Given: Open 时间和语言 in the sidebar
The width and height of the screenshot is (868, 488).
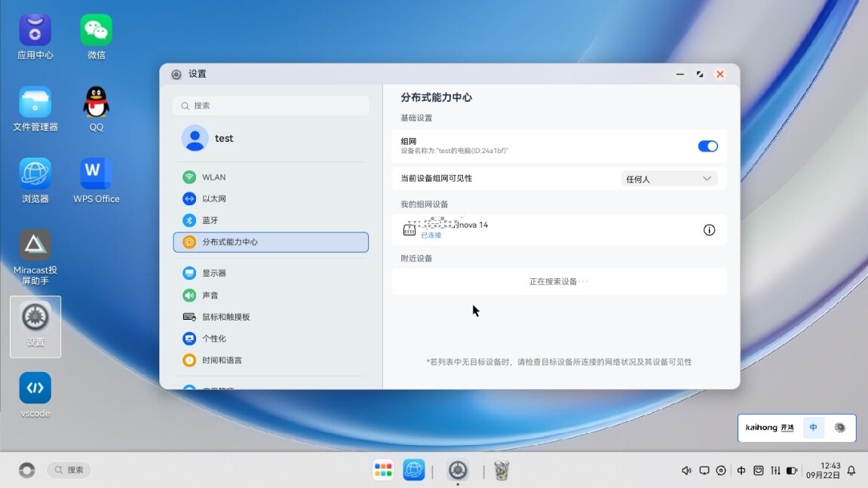Looking at the screenshot, I should [x=271, y=360].
